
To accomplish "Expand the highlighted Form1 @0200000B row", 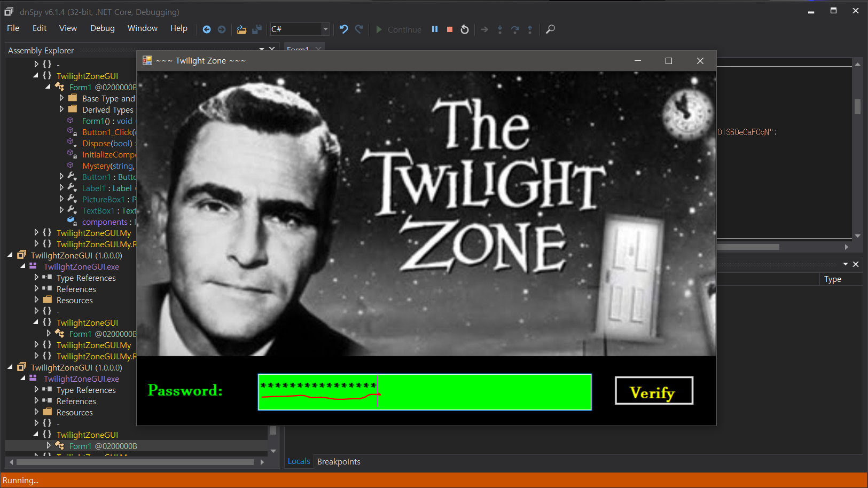I will 49,445.
